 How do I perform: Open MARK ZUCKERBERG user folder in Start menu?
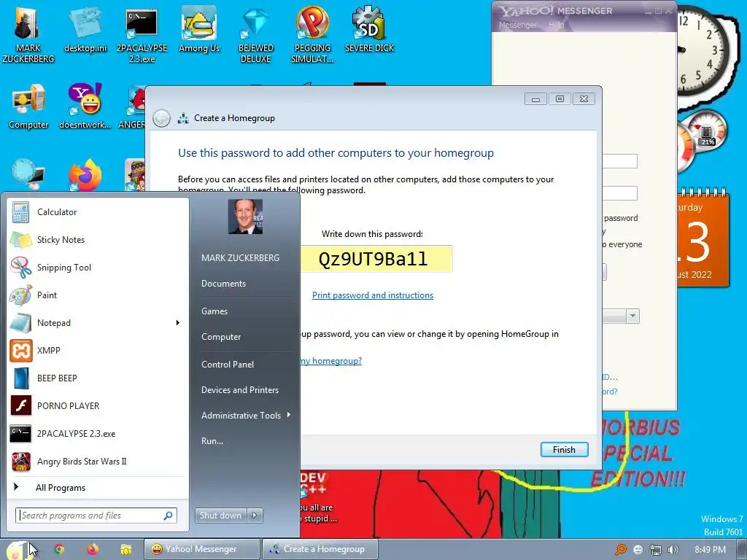click(240, 257)
